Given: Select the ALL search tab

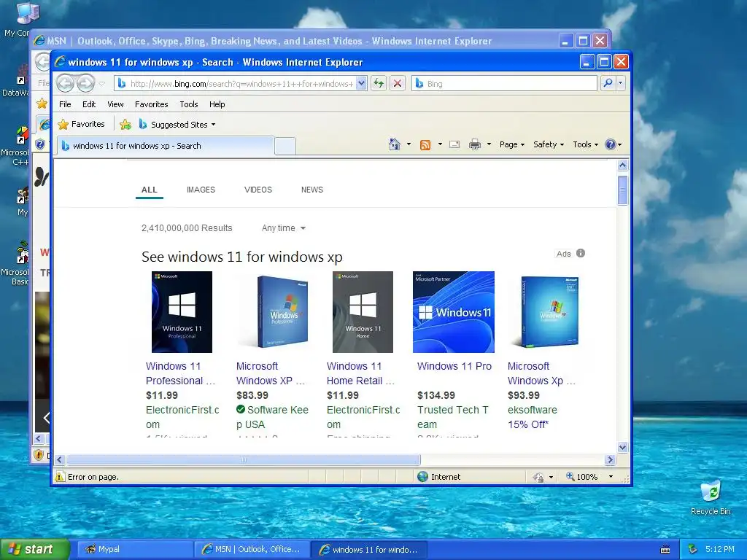Looking at the screenshot, I should [x=149, y=190].
